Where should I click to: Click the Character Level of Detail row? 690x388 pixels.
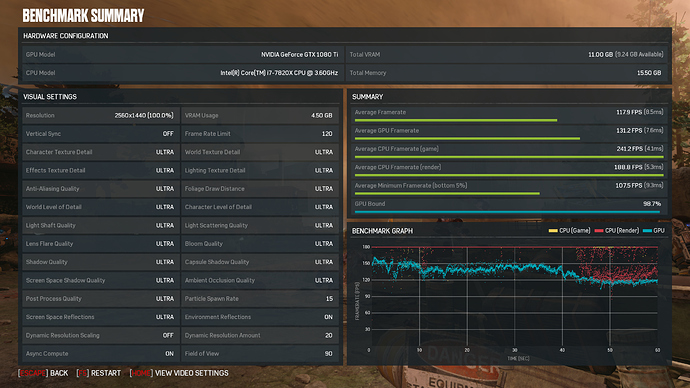coord(260,207)
